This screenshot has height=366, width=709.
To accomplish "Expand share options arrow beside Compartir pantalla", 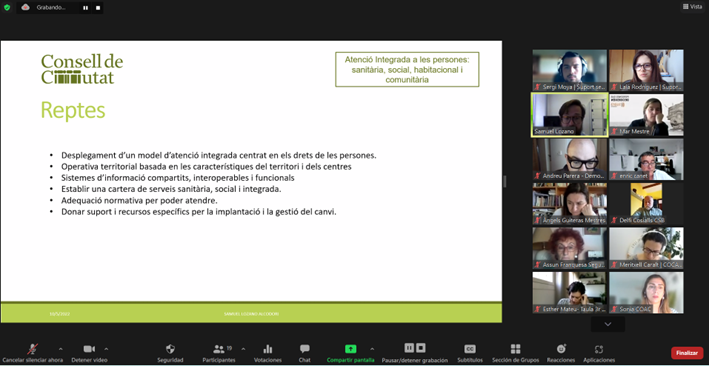I will (372, 349).
